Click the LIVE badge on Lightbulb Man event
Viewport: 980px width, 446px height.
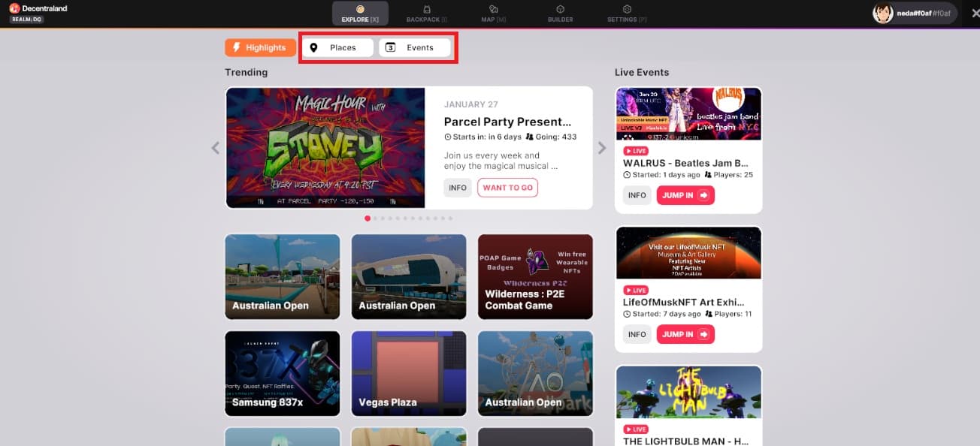coord(636,429)
